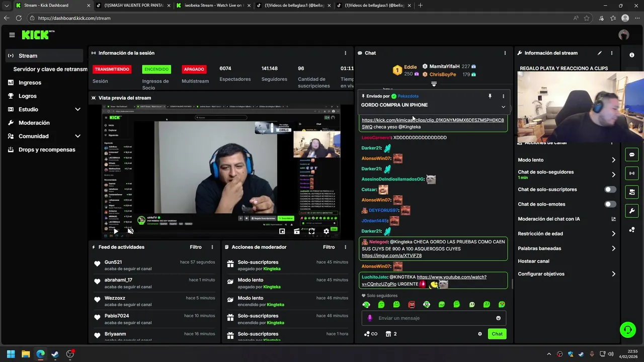Open Acciones de moderador three-dot menu

point(345,247)
